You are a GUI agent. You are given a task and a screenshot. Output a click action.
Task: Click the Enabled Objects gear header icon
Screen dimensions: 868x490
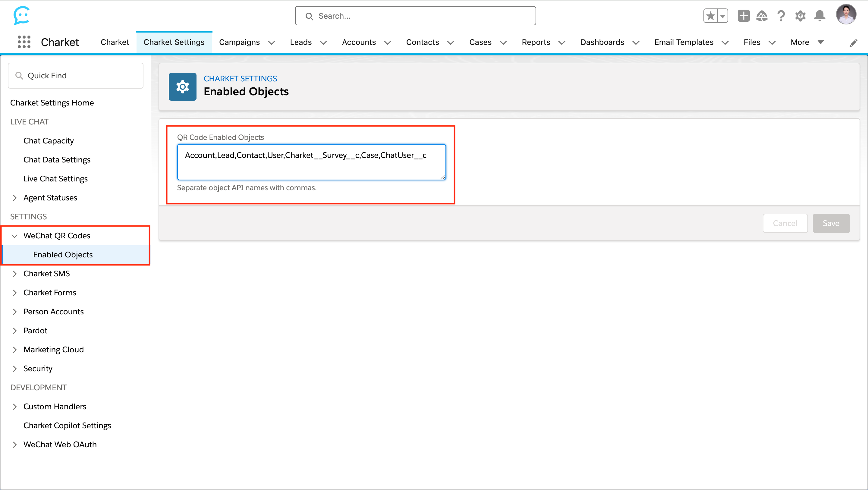(x=183, y=86)
